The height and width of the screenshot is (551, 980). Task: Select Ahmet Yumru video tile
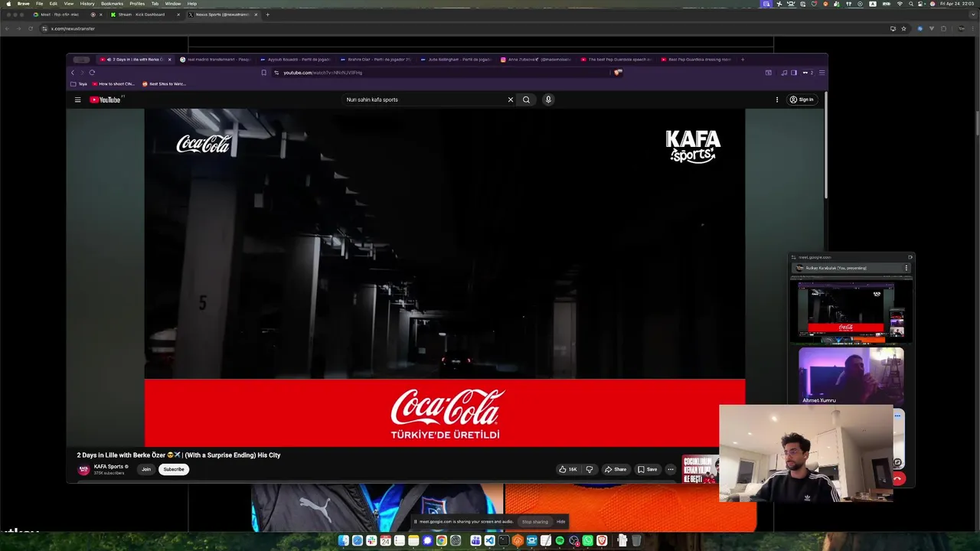click(851, 376)
